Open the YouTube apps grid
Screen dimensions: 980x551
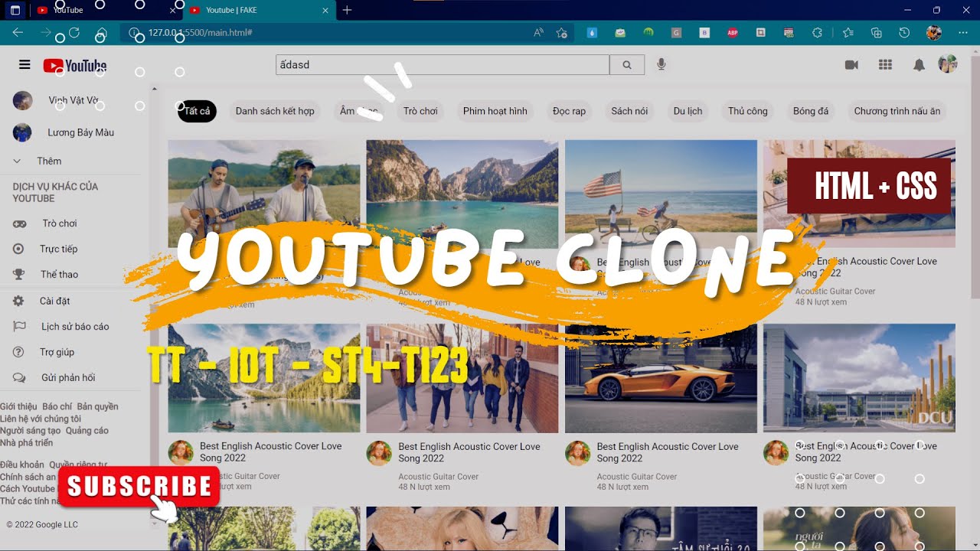(x=885, y=65)
